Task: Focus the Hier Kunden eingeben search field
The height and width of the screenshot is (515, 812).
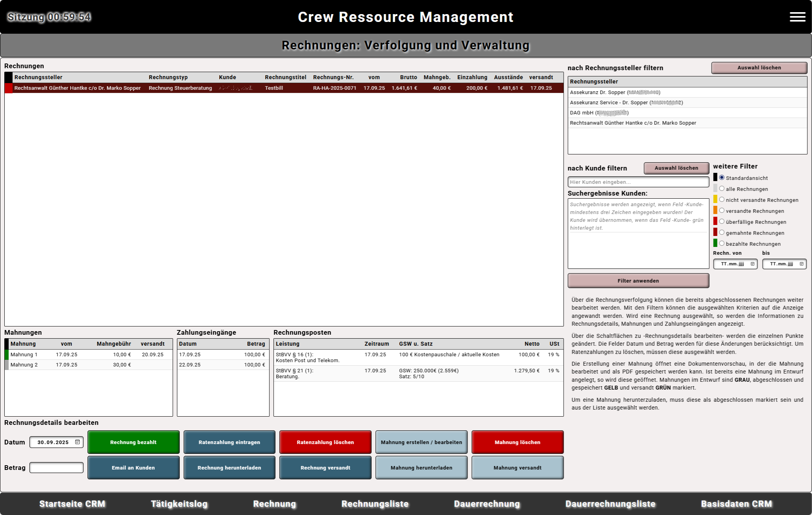Action: [x=638, y=182]
